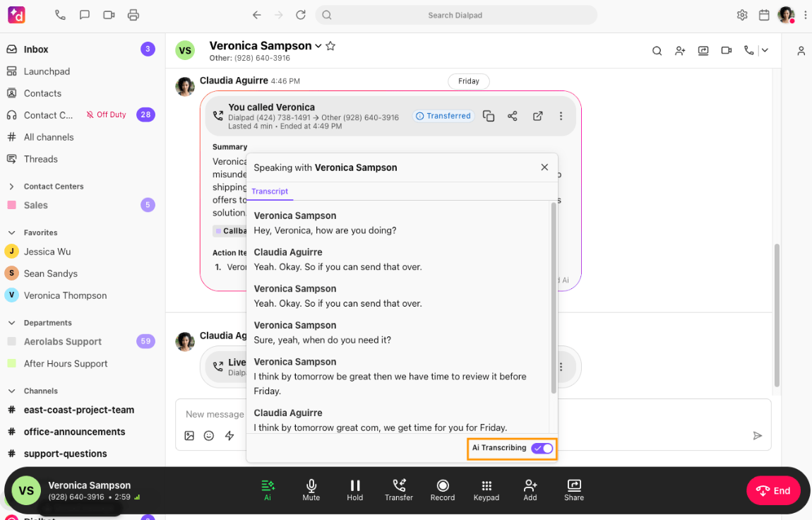Click the transcript panel scrollbar
Image resolution: width=812 pixels, height=520 pixels.
point(554,298)
